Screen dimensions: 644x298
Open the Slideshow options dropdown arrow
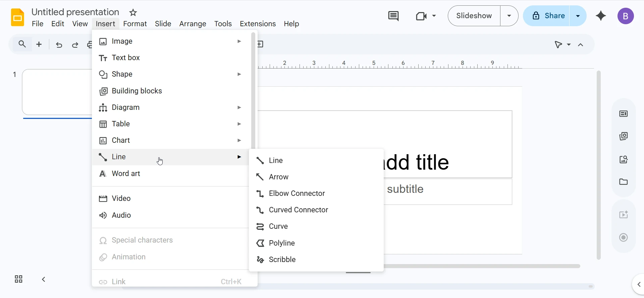pos(509,16)
